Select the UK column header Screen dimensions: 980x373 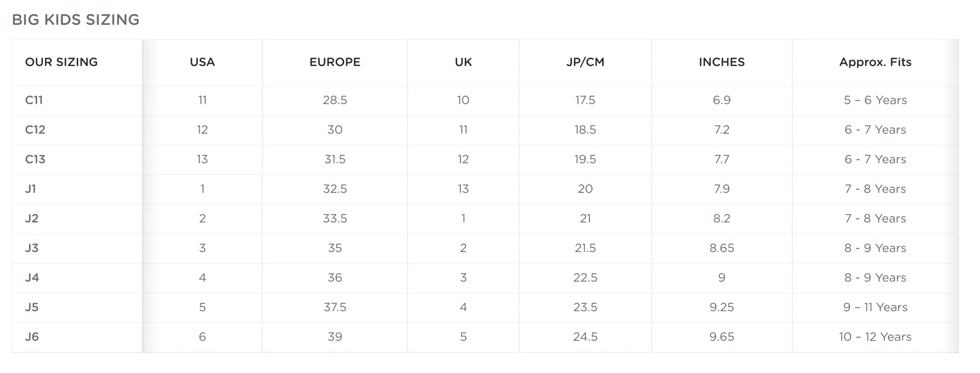pos(464,62)
